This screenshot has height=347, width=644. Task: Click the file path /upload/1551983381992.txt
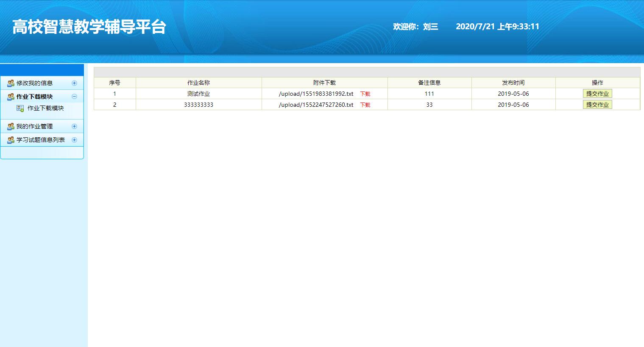(x=316, y=94)
